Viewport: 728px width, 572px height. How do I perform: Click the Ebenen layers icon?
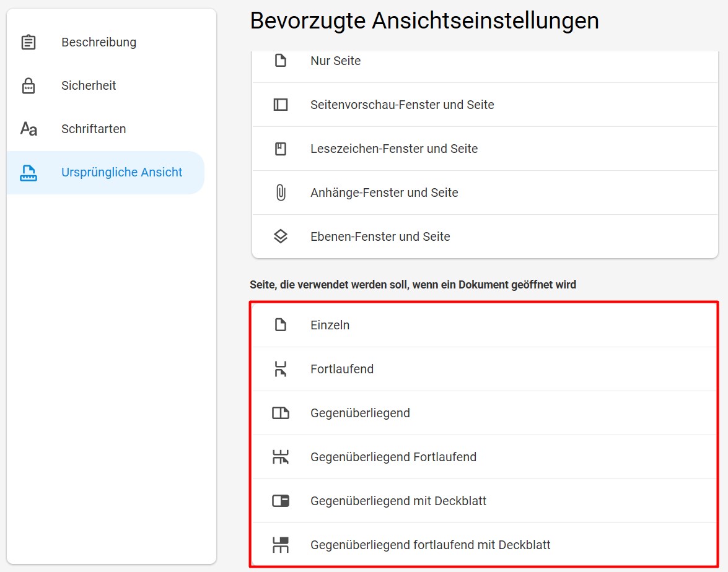pos(281,236)
